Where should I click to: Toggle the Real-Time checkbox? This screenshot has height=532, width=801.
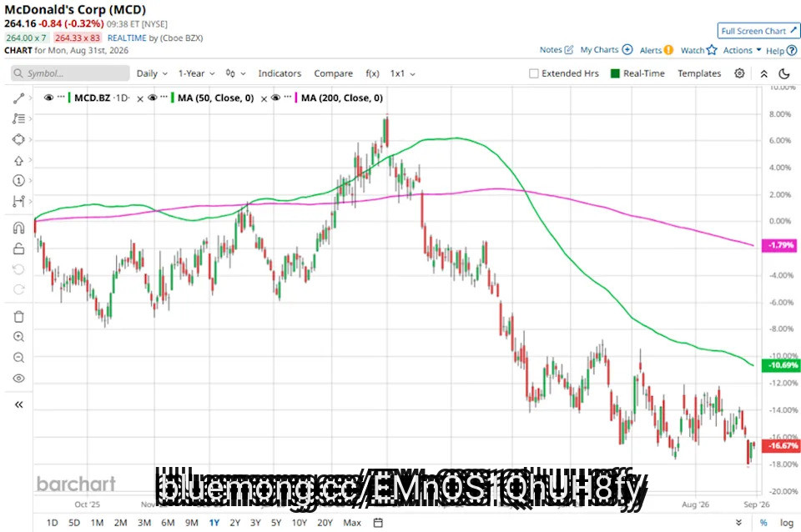[615, 73]
